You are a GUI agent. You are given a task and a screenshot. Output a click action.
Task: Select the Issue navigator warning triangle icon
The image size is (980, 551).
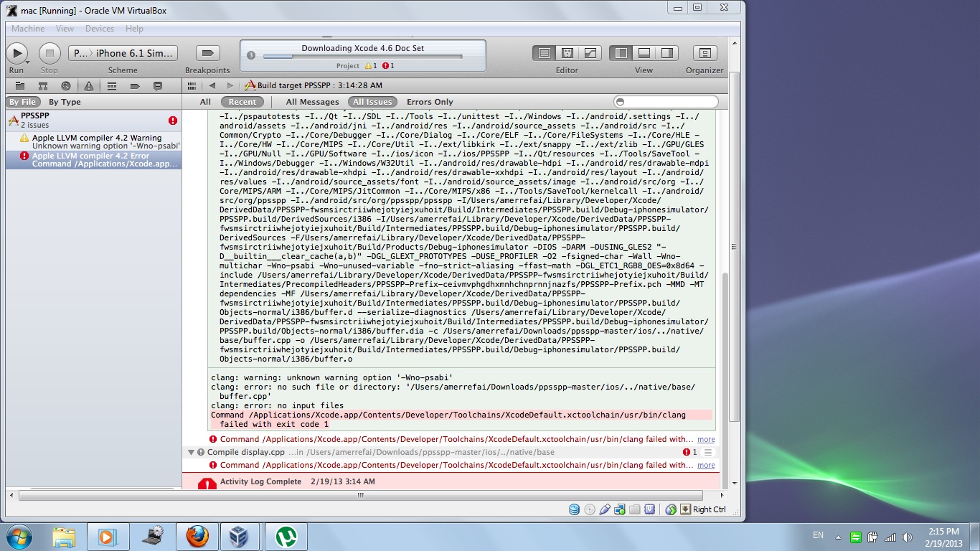click(88, 86)
